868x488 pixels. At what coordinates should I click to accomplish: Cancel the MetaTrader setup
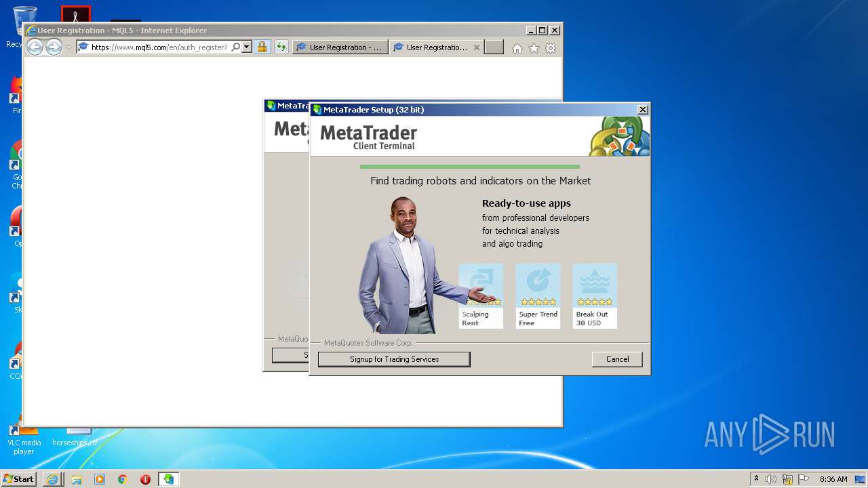[x=617, y=359]
